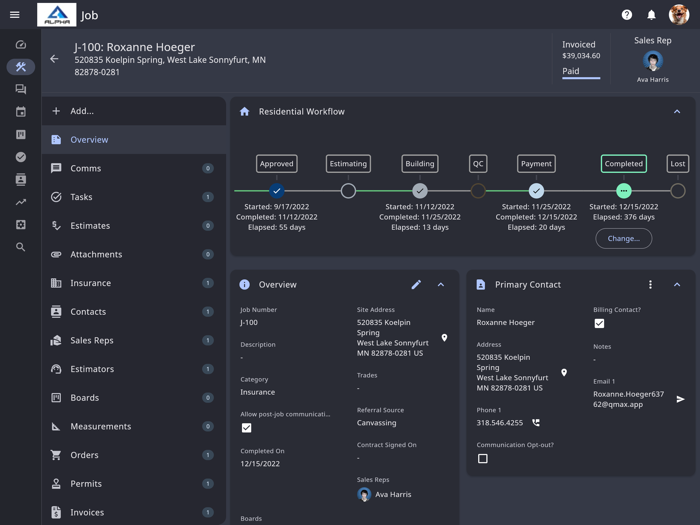Collapse the Residential Workflow panel

(x=677, y=112)
